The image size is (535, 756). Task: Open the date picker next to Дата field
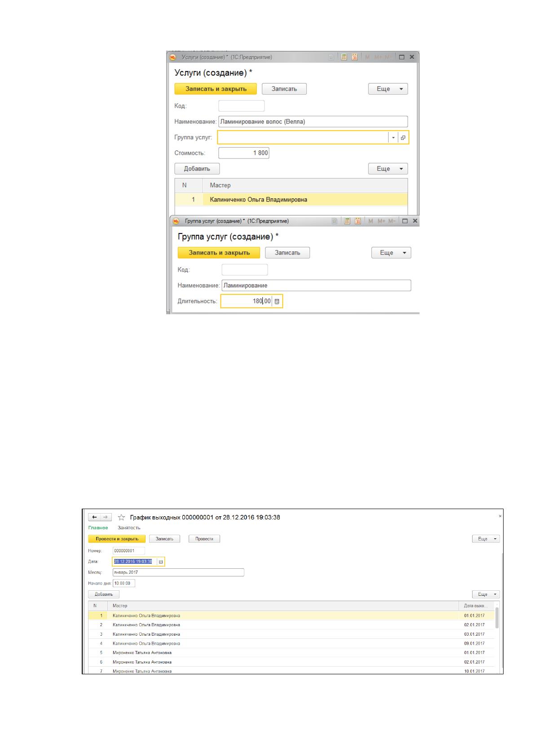tap(161, 562)
